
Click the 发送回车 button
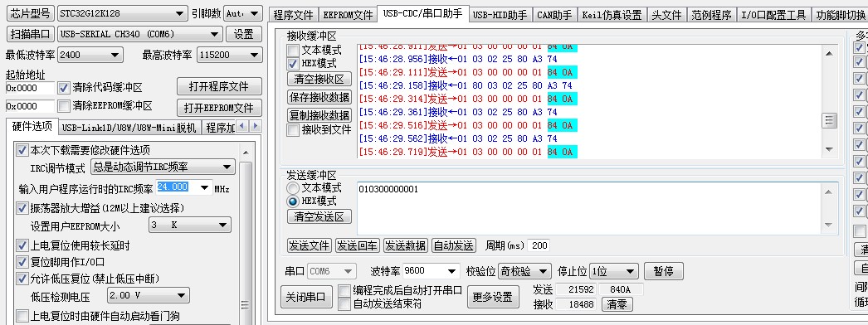click(x=358, y=245)
